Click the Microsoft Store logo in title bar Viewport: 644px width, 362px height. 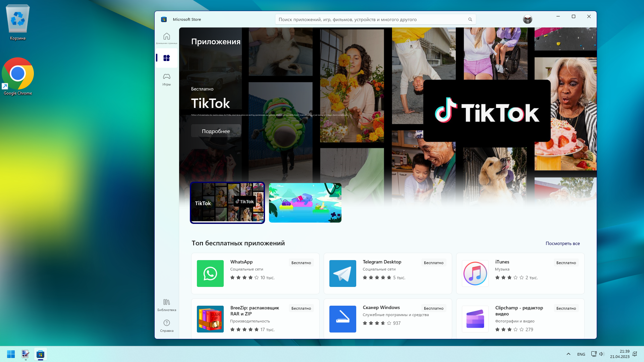pyautogui.click(x=164, y=19)
